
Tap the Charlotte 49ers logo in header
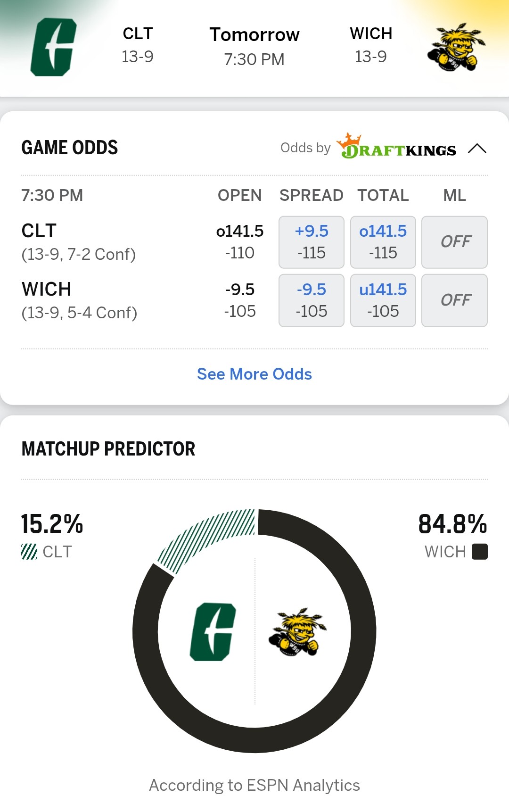click(53, 47)
